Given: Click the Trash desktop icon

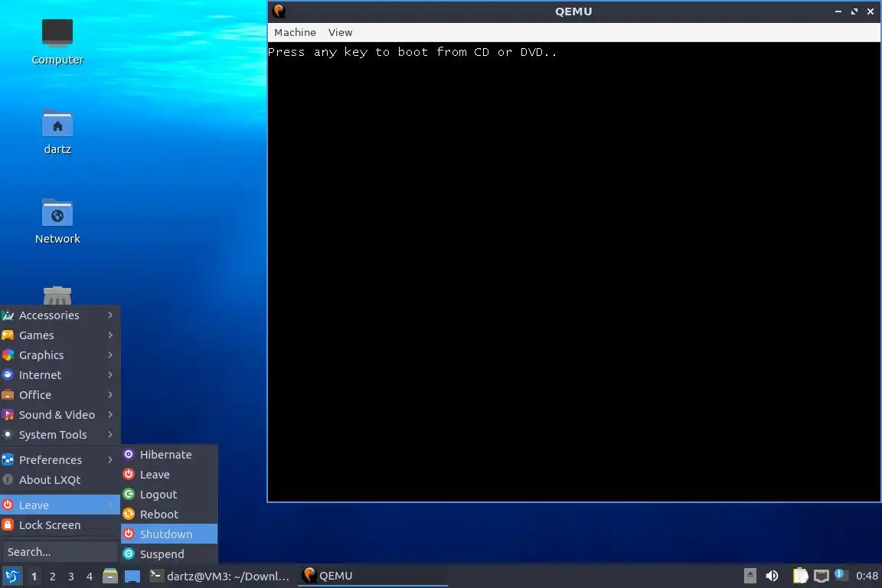Looking at the screenshot, I should coord(57,296).
